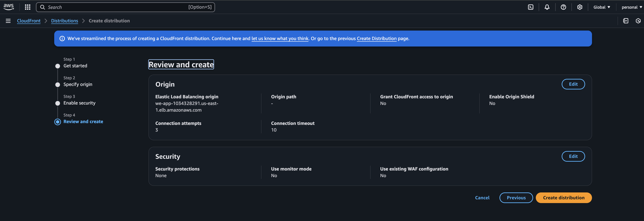Image resolution: width=644 pixels, height=221 pixels.
Task: Select the ELB origin domain name text
Action: tap(187, 107)
